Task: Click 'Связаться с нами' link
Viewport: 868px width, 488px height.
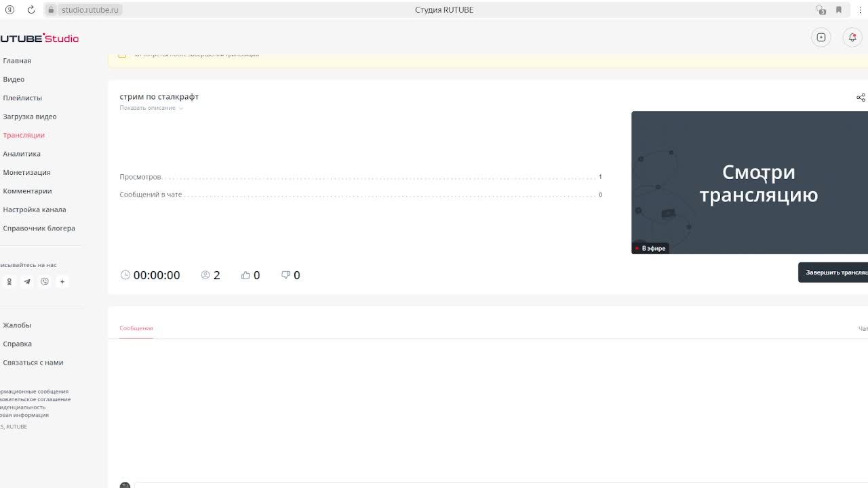Action: (x=33, y=363)
